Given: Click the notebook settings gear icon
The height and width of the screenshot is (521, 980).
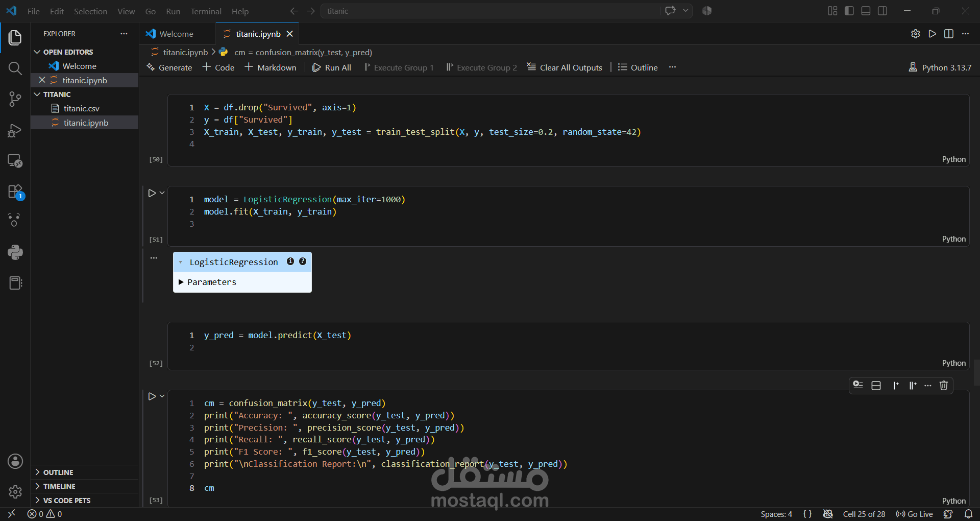Looking at the screenshot, I should (x=916, y=34).
